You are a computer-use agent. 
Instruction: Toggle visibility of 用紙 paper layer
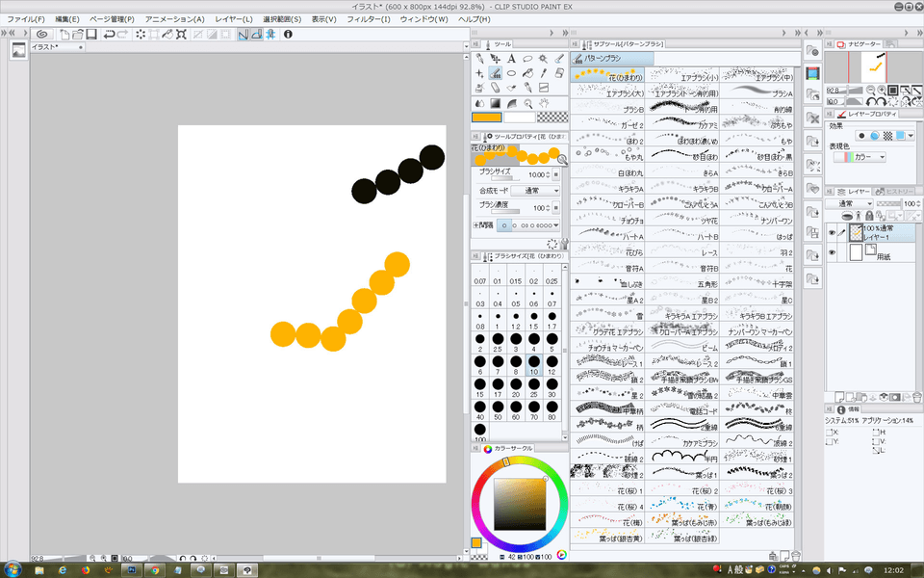coord(832,252)
